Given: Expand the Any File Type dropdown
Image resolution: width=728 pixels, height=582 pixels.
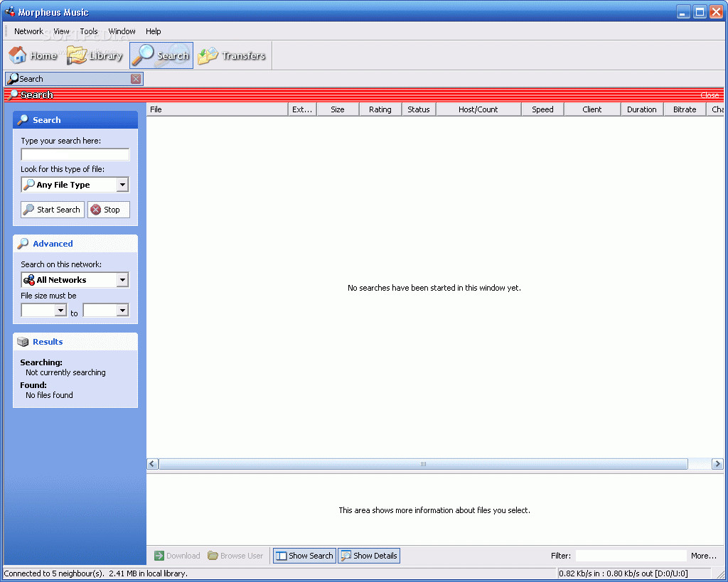Looking at the screenshot, I should click(122, 185).
